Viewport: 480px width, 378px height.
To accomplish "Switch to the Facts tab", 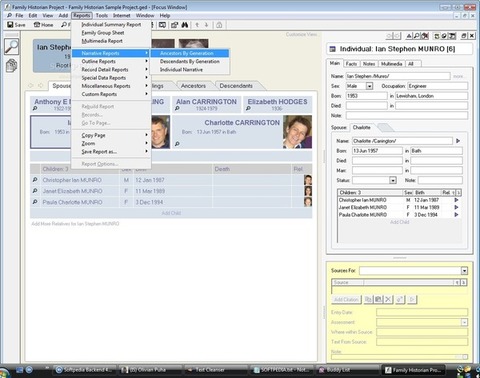I will click(351, 64).
